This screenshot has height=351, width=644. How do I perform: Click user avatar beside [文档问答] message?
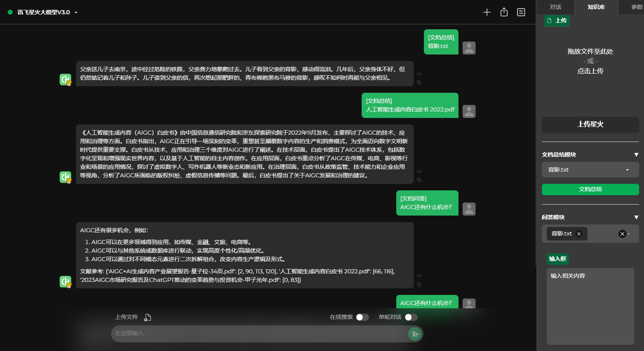(x=469, y=209)
